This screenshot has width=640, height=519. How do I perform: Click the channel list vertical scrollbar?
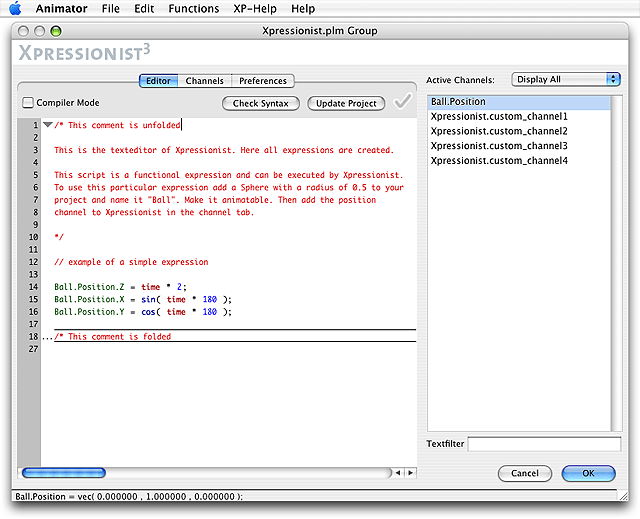(616, 263)
